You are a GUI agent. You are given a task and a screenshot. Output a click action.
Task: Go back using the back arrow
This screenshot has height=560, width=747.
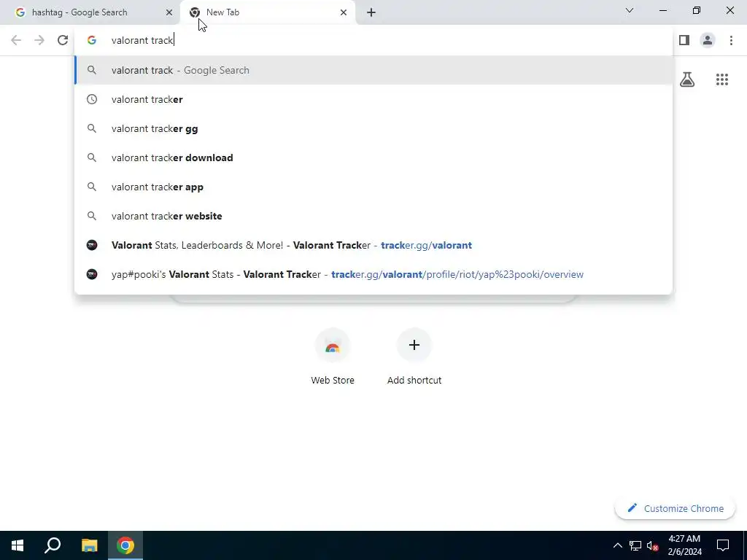click(x=16, y=41)
